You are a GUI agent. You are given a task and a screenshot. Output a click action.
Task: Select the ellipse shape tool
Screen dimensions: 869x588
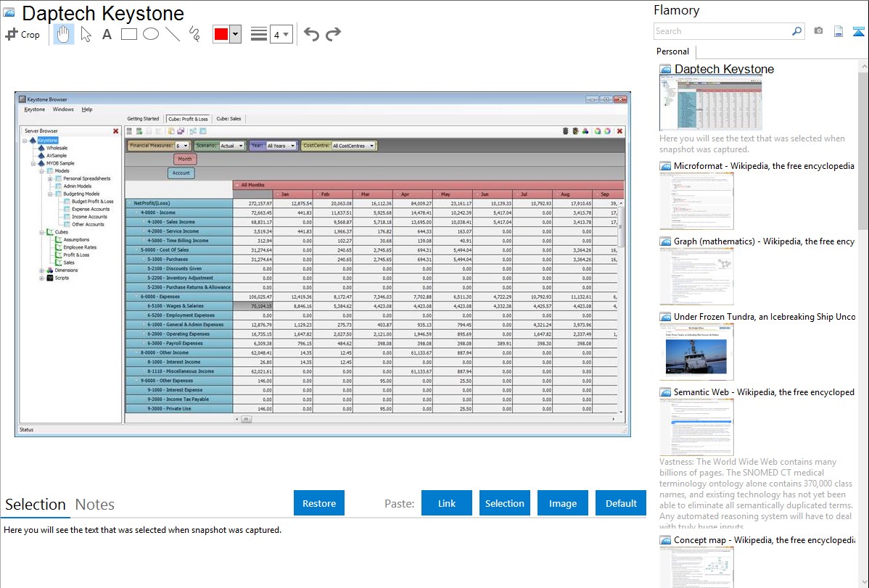coord(151,34)
